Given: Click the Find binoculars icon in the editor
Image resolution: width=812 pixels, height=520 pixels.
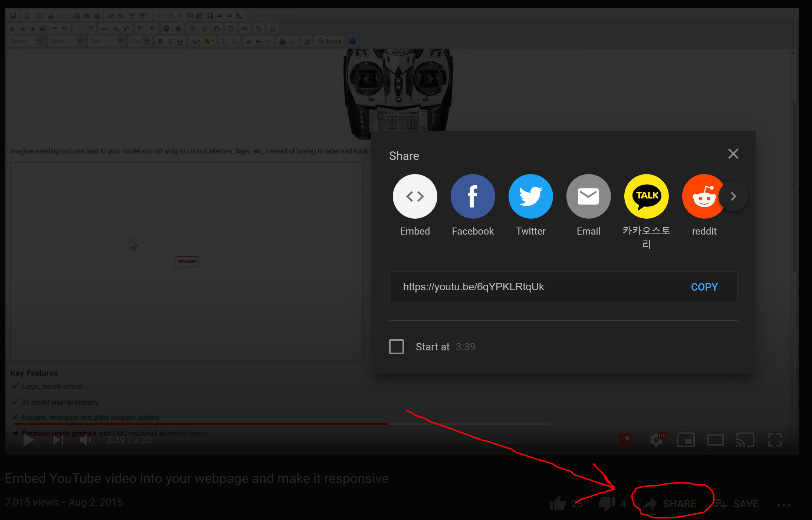Looking at the screenshot, I should coord(111,16).
